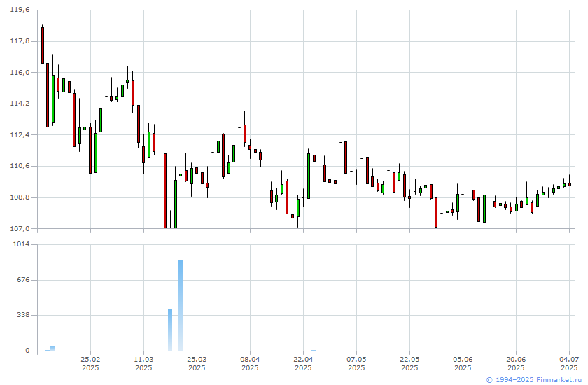Click the 08.04 2025 date label
The width and height of the screenshot is (588, 385).
click(250, 363)
